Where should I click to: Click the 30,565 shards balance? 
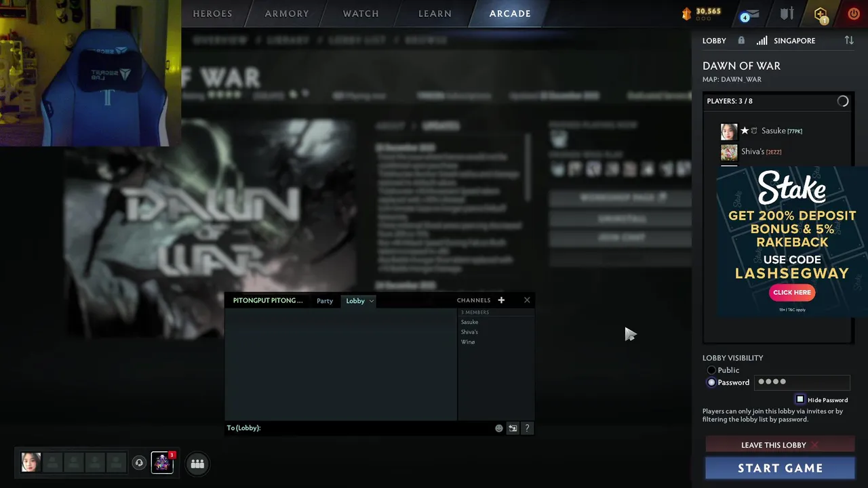[709, 12]
